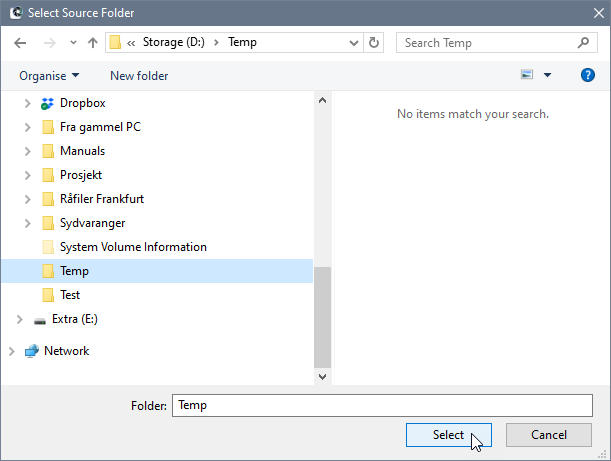
Task: Refresh the Temp folder view
Action: pyautogui.click(x=375, y=43)
